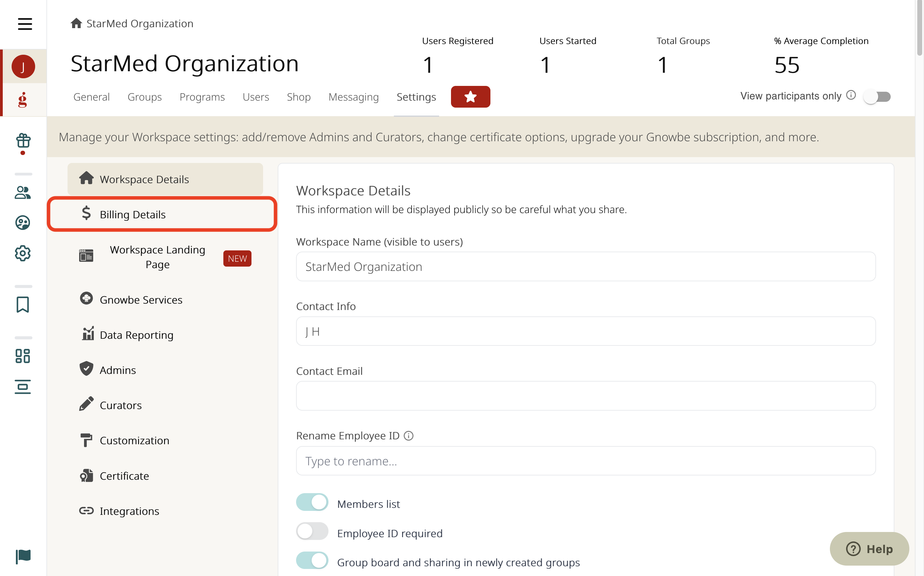
Task: Click the bookmark icon in left sidebar
Action: tap(23, 305)
